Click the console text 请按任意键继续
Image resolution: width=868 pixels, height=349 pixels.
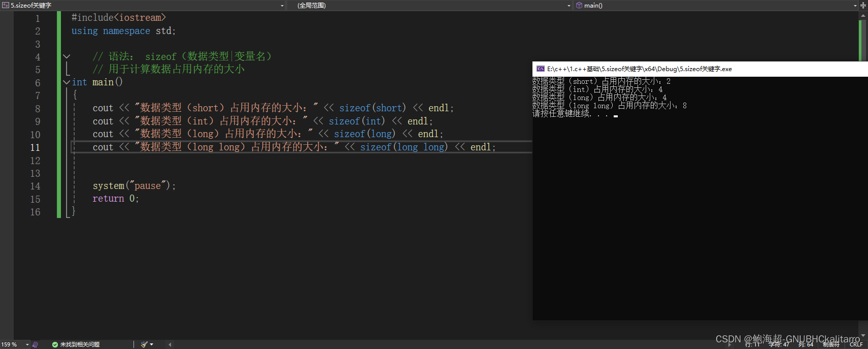561,114
